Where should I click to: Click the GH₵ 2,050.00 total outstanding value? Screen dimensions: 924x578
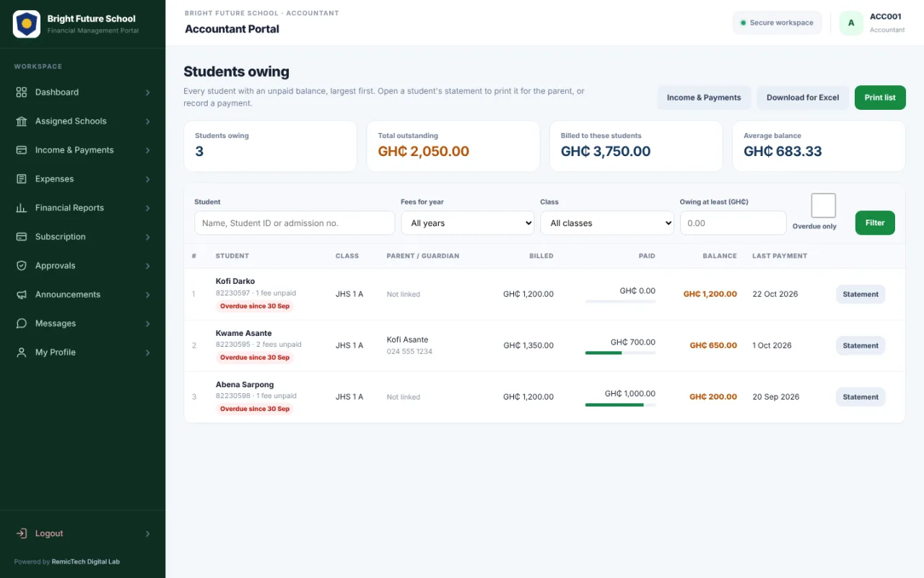[x=424, y=152]
